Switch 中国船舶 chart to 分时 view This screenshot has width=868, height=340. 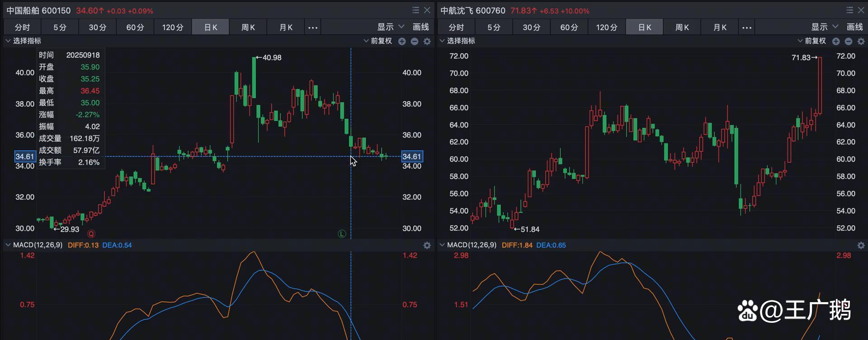click(22, 27)
